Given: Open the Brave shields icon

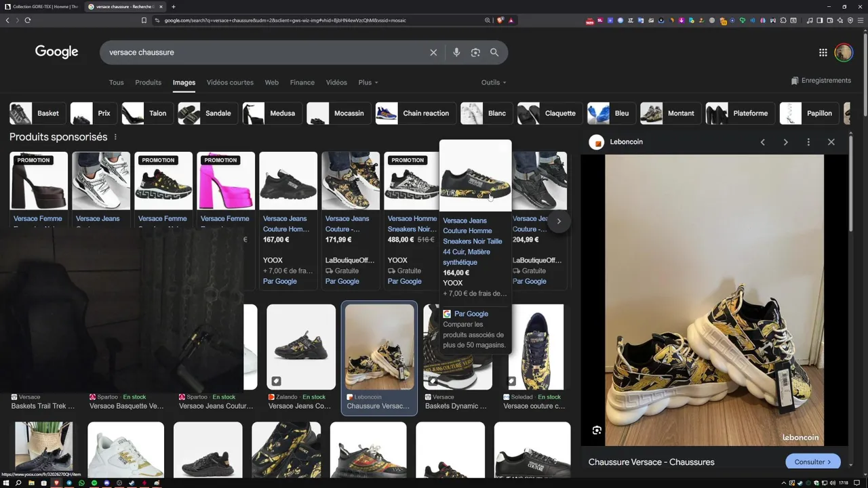Looking at the screenshot, I should coord(500,20).
